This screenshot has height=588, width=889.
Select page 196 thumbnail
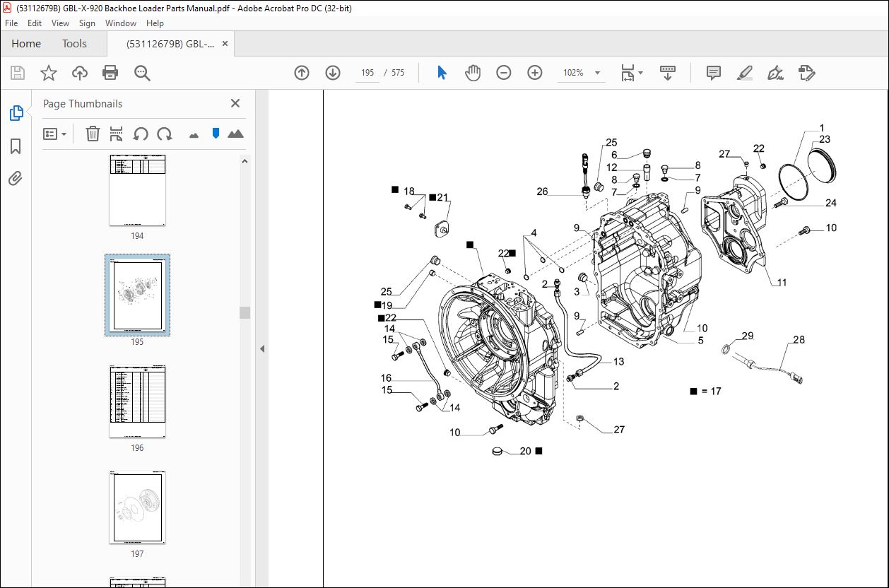[137, 402]
